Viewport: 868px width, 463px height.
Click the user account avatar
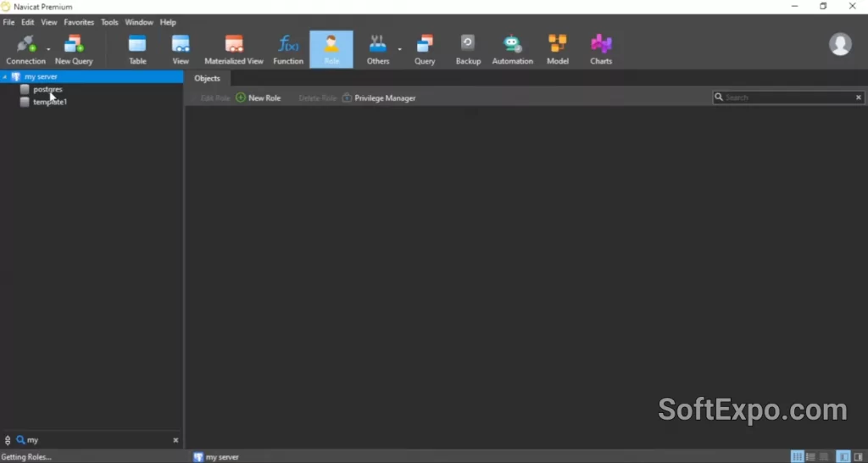[x=840, y=44]
